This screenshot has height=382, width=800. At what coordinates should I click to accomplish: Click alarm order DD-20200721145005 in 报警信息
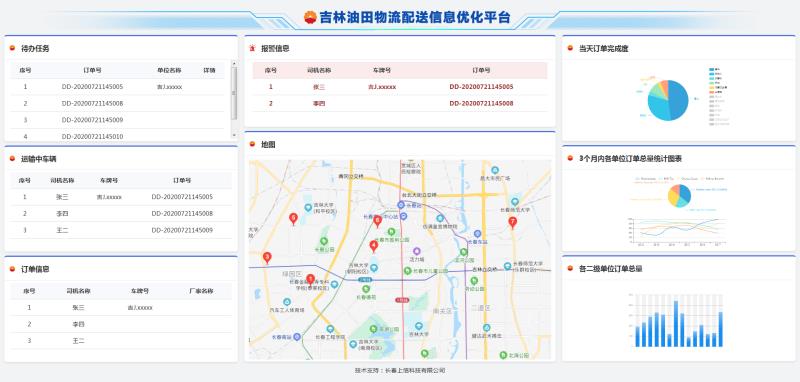click(x=481, y=87)
